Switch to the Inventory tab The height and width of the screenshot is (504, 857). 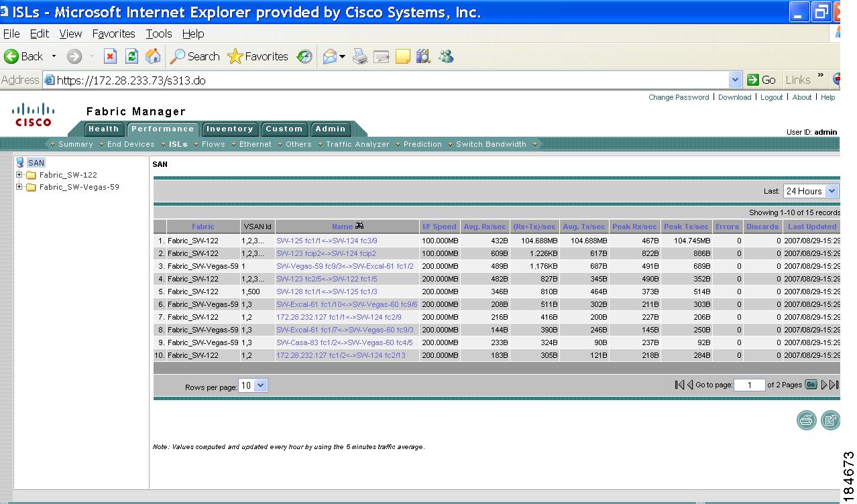(229, 129)
